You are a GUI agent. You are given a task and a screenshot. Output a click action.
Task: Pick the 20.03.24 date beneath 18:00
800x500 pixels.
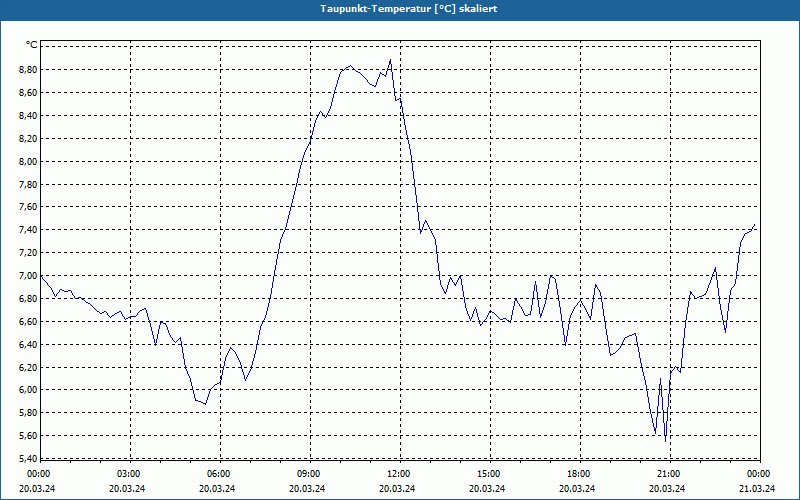click(577, 488)
